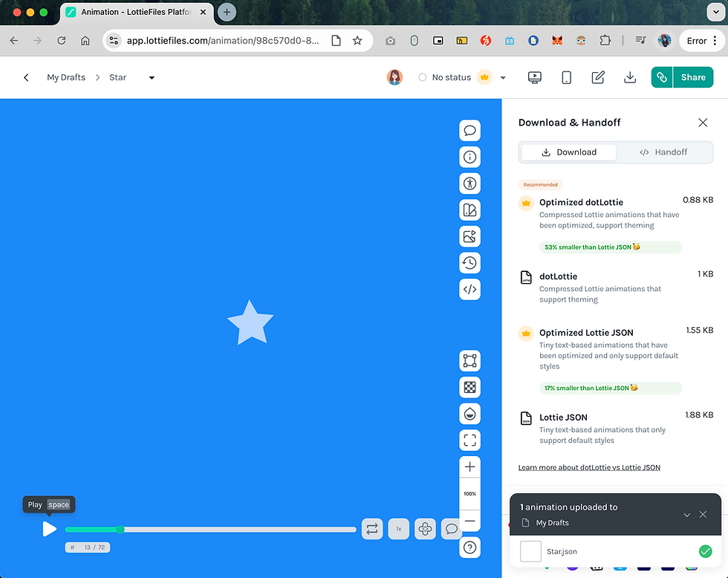Change the 1x playback speed
The image size is (728, 578).
pyautogui.click(x=398, y=529)
